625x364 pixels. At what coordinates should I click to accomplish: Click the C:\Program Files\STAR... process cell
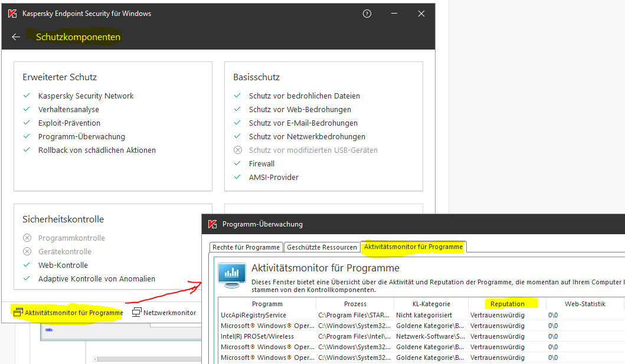(x=354, y=315)
